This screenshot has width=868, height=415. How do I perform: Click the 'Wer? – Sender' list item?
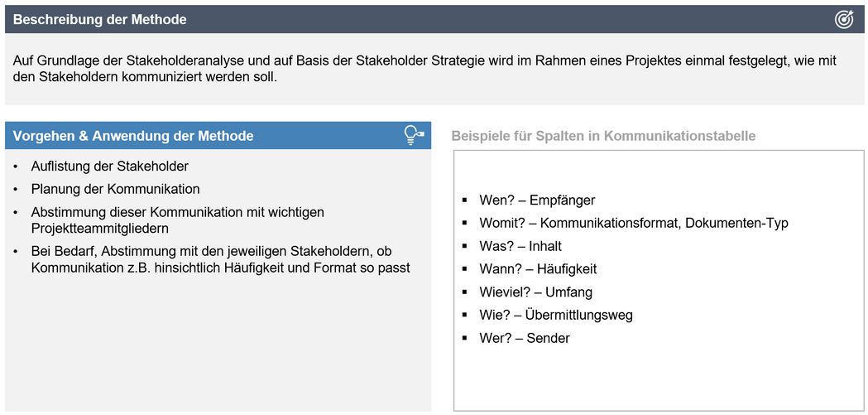[525, 338]
